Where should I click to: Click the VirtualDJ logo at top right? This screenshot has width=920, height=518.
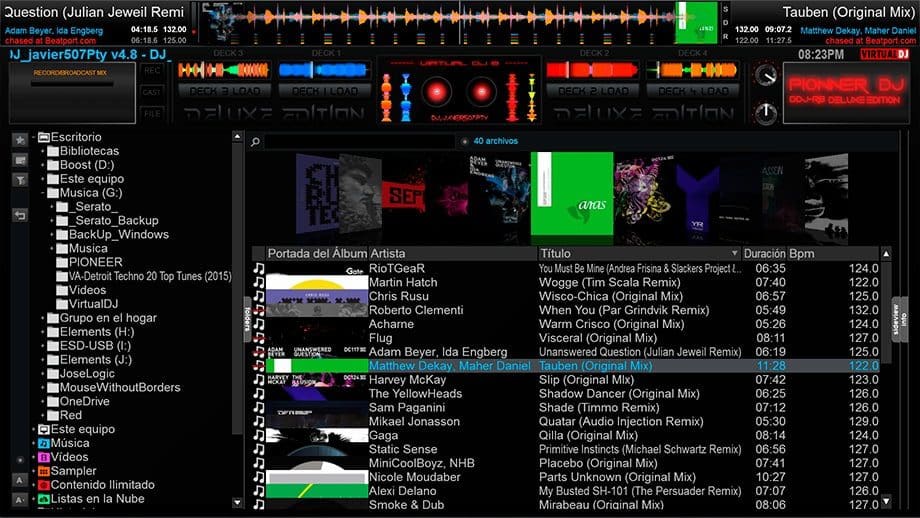884,55
